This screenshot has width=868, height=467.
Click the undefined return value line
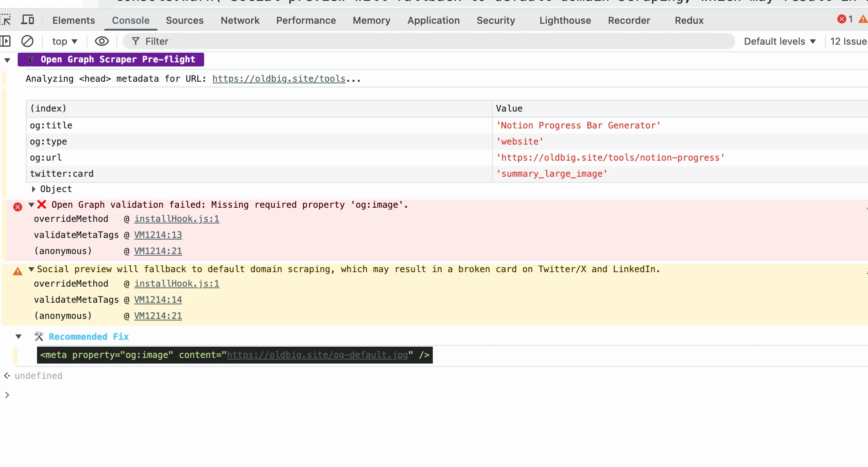(x=38, y=376)
